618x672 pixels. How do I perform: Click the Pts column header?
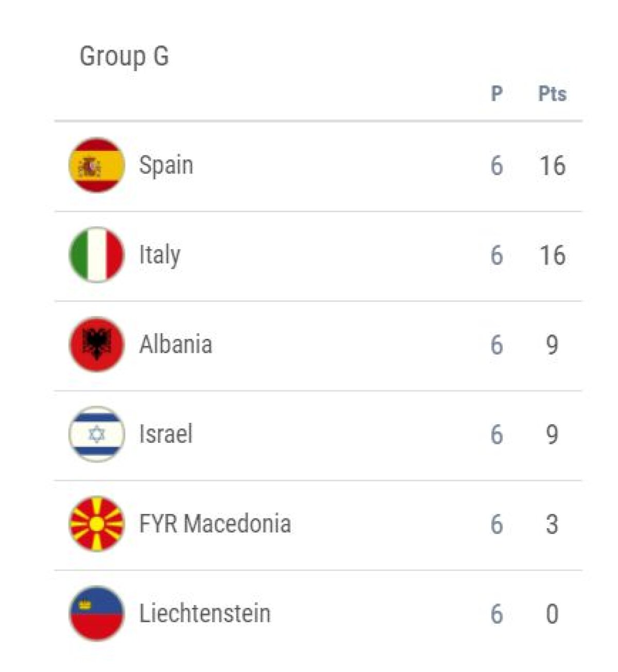pos(552,94)
